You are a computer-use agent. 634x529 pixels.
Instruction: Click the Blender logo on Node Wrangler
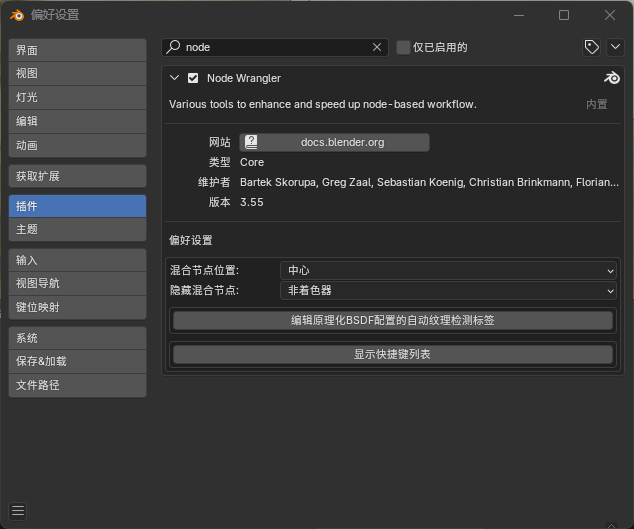612,78
